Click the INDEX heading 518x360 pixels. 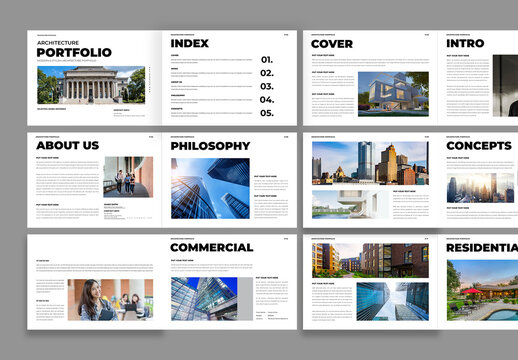coord(190,43)
